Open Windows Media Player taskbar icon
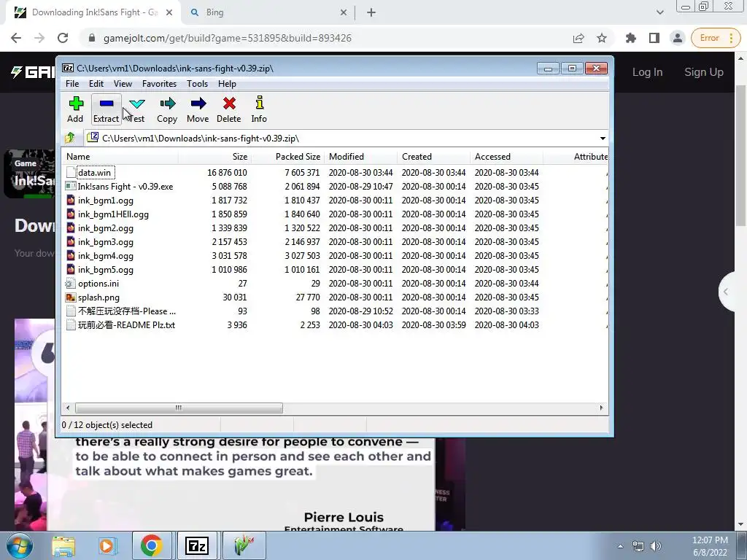This screenshot has height=560, width=747. 107,545
